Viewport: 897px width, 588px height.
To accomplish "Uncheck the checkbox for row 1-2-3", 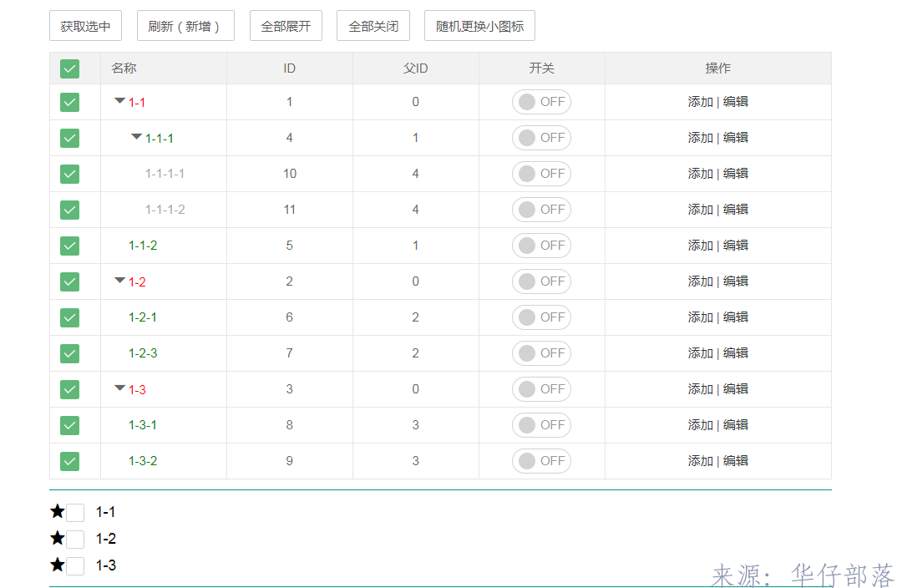I will (x=70, y=353).
